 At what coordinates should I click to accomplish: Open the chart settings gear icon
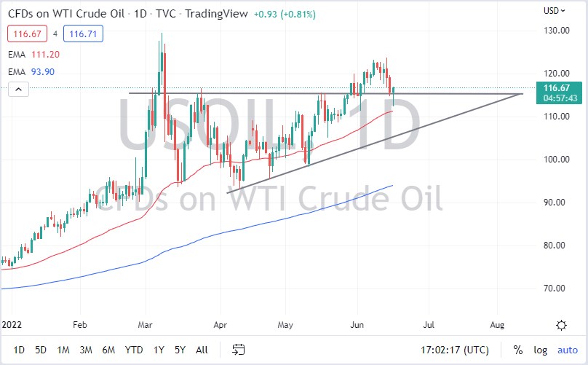561,325
